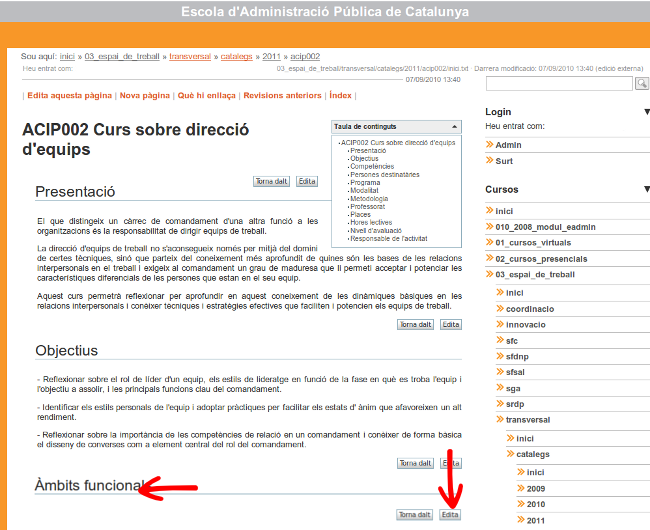Open 'Edita aquesta pàgina' menu link
This screenshot has height=530, width=650.
[x=69, y=95]
